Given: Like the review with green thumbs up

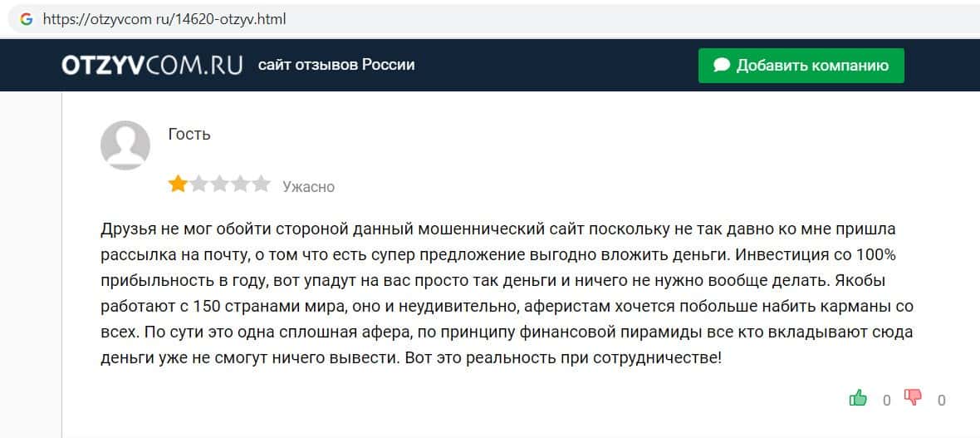Looking at the screenshot, I should [x=858, y=398].
